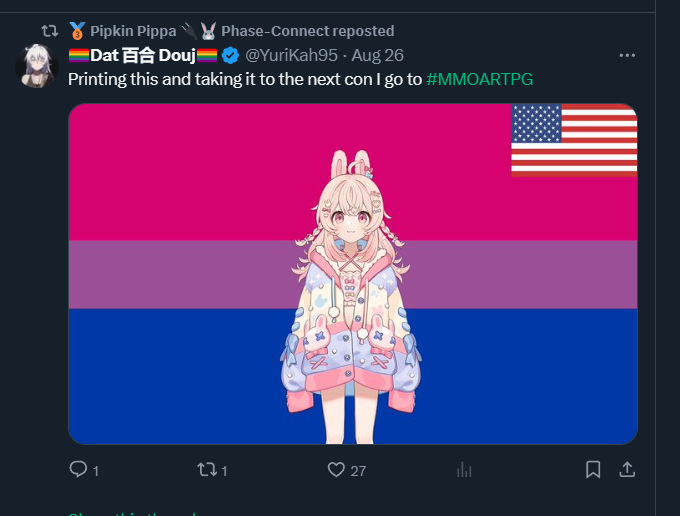Share the tweet via upload icon
Viewport: 680px width, 516px height.
pyautogui.click(x=627, y=470)
